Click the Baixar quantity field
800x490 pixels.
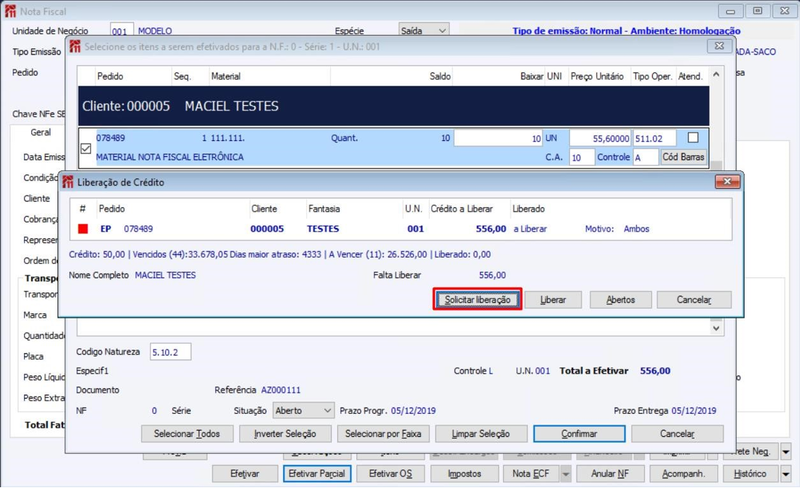point(498,138)
